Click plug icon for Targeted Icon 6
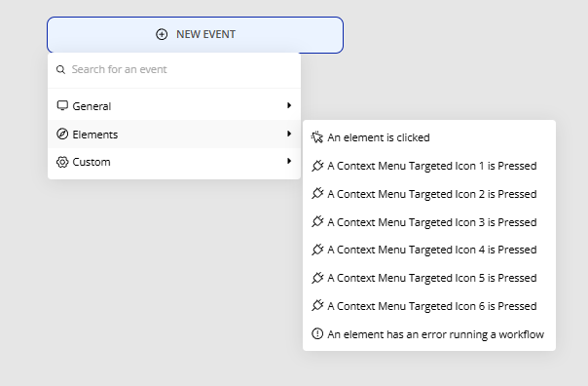This screenshot has height=386, width=588. click(317, 306)
